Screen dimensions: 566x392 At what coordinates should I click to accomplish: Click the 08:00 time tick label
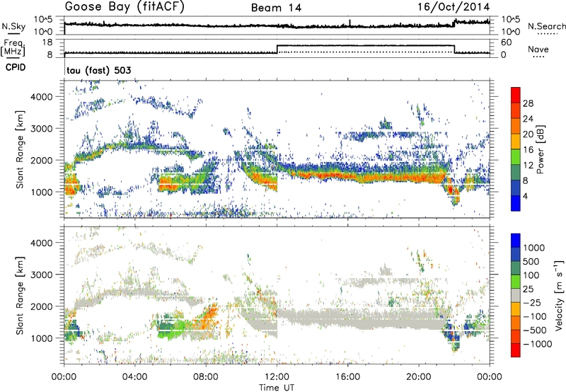206,377
